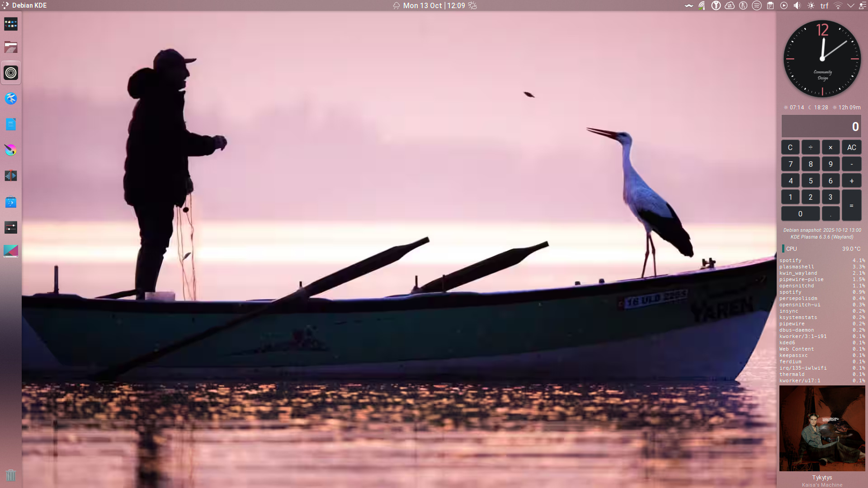Open the KeePassXC key tray icon
This screenshot has width=868, height=488.
716,5
